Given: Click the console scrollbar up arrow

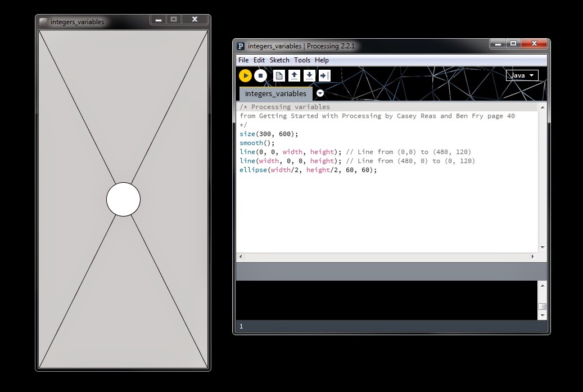Looking at the screenshot, I should click(x=543, y=286).
